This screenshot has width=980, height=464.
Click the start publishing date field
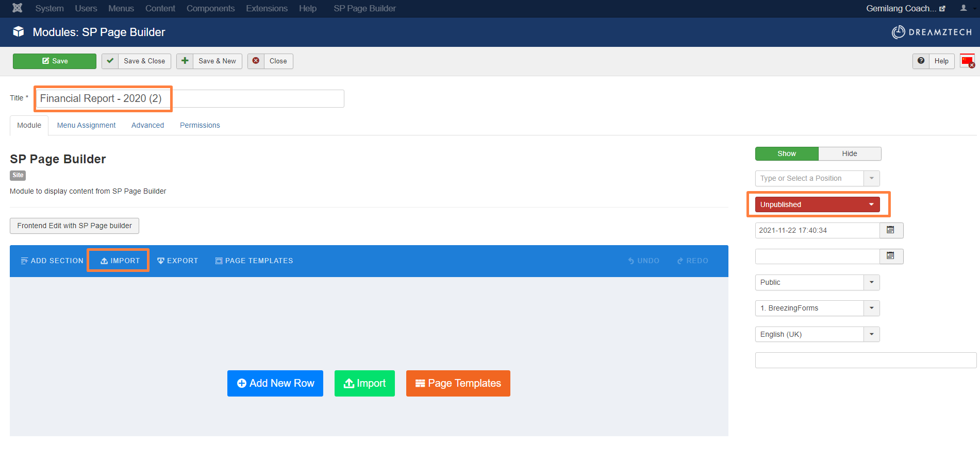click(817, 230)
